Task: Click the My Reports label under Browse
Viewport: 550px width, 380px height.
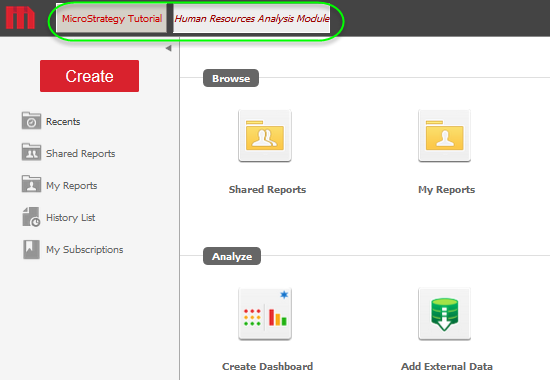Action: [447, 189]
